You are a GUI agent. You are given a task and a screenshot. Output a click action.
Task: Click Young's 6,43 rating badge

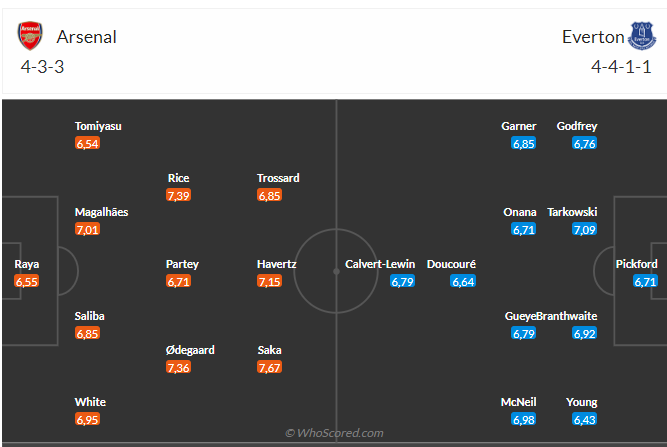(x=585, y=420)
